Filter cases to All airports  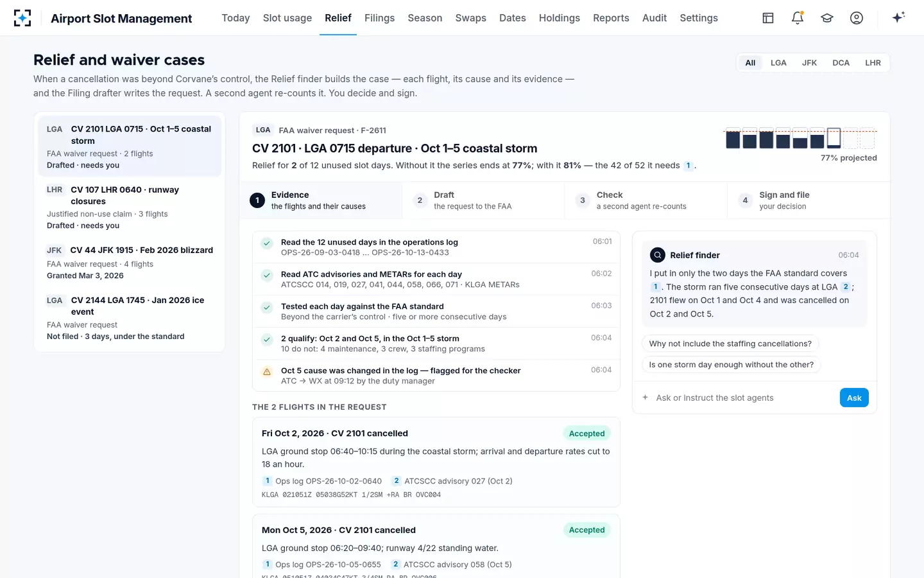750,63
